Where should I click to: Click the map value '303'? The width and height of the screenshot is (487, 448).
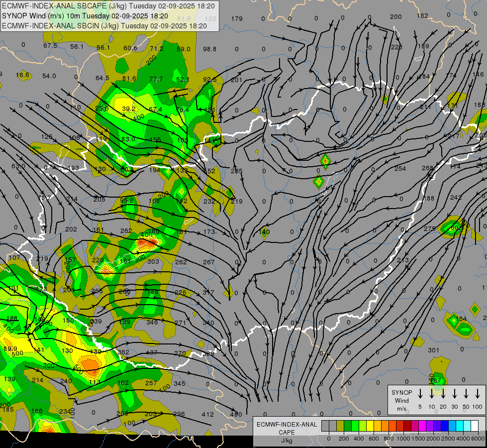pos(153,262)
